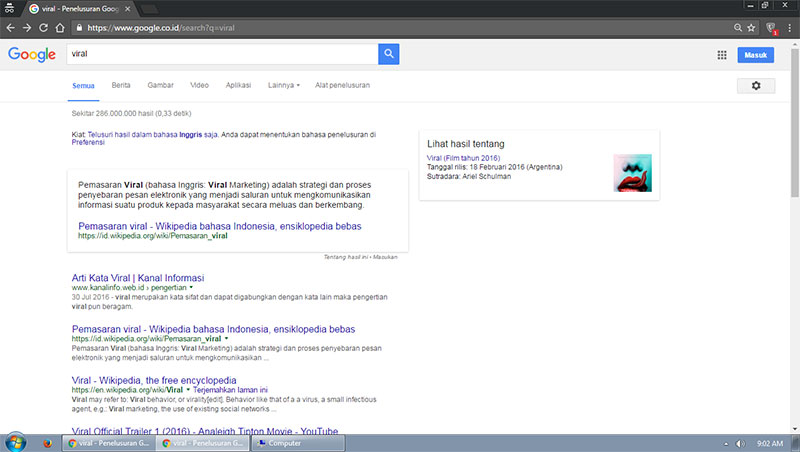Show hidden system tray icons arrow
The height and width of the screenshot is (452, 800).
pos(726,443)
